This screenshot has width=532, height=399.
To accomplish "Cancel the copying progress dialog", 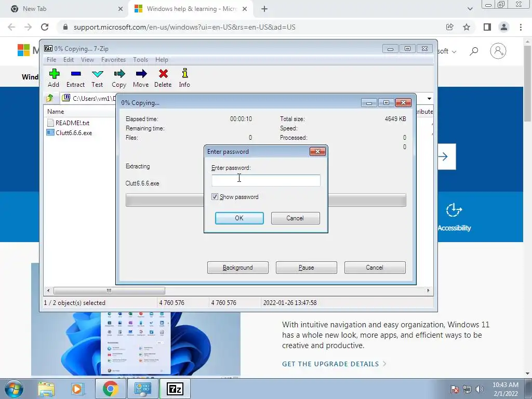I will coord(375,268).
